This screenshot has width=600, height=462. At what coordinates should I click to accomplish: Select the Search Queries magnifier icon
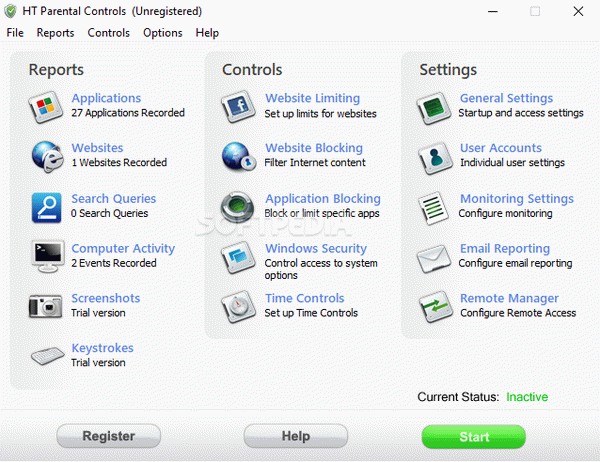pyautogui.click(x=47, y=207)
